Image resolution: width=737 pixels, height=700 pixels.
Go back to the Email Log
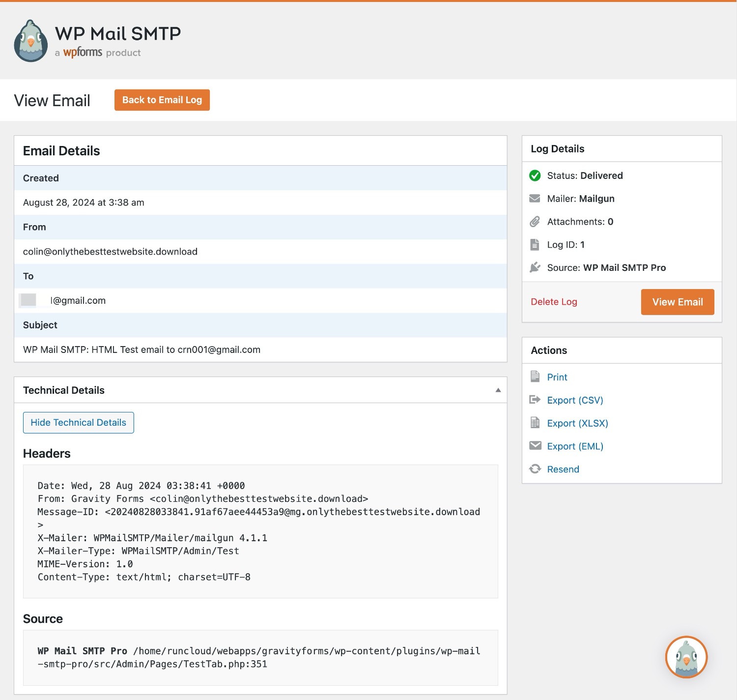click(162, 100)
